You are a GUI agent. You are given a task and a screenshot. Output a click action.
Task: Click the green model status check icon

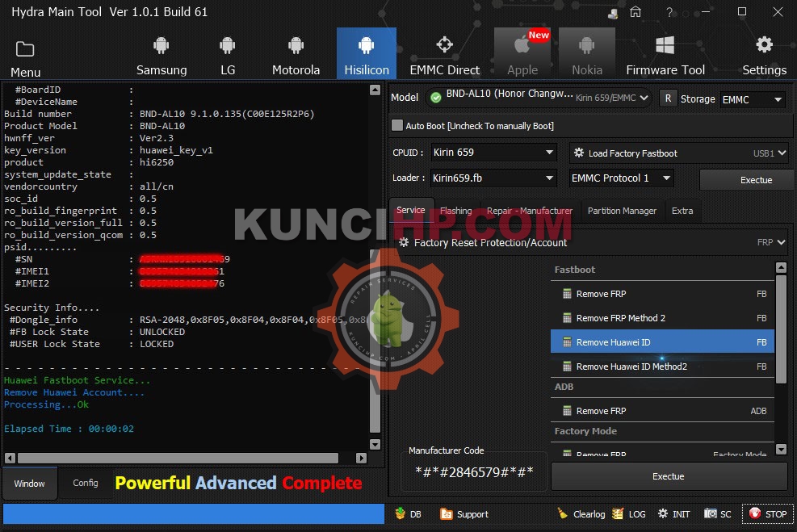click(435, 98)
